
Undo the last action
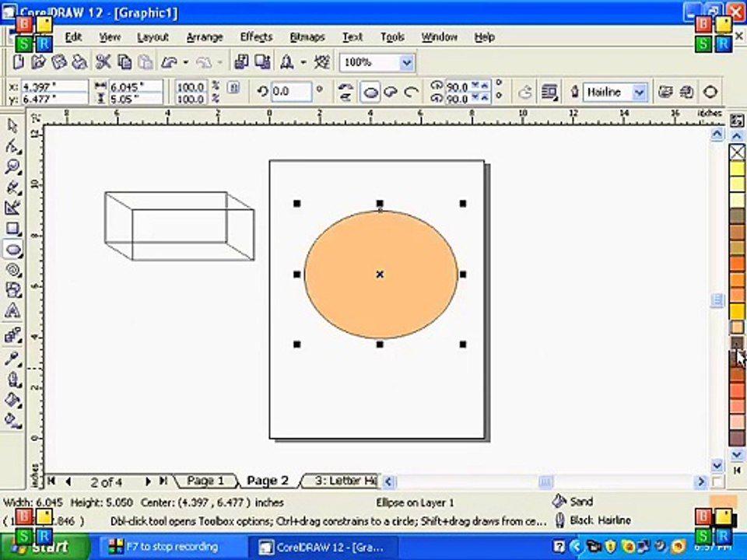click(169, 62)
